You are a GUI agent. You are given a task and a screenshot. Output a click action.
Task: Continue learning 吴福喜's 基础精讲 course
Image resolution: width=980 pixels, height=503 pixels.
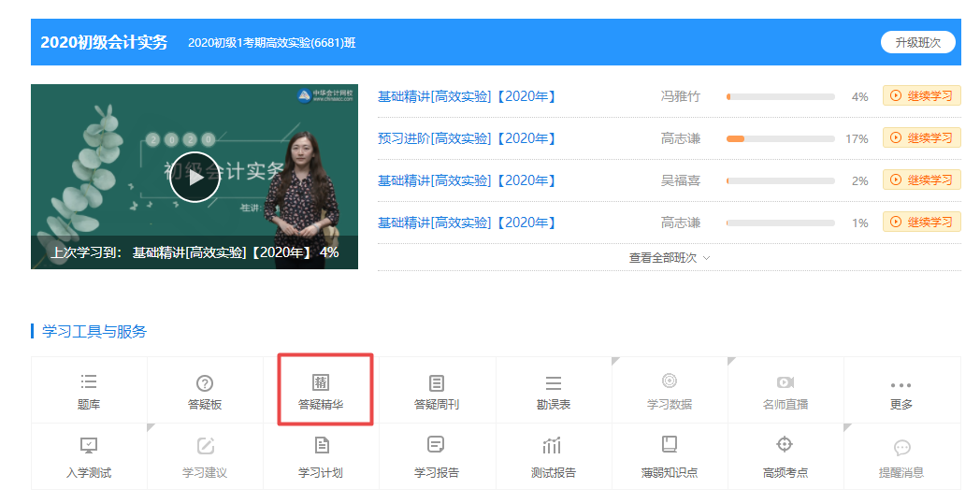[921, 180]
